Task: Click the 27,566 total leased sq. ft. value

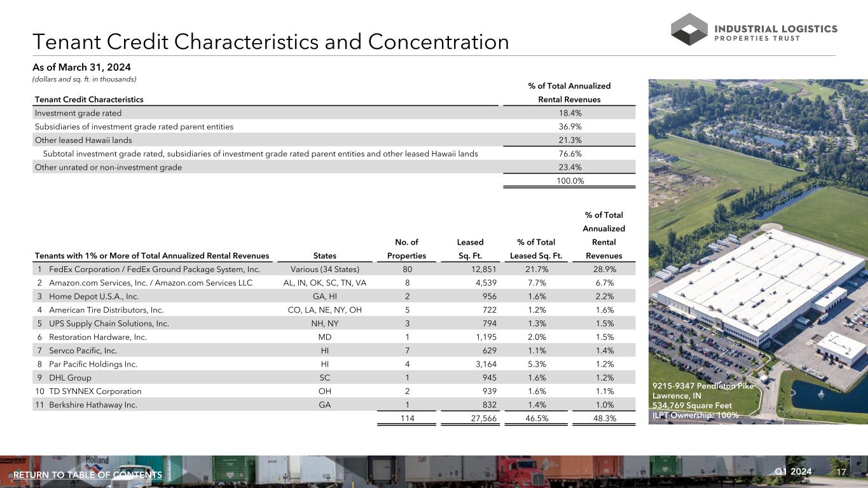Action: (483, 418)
